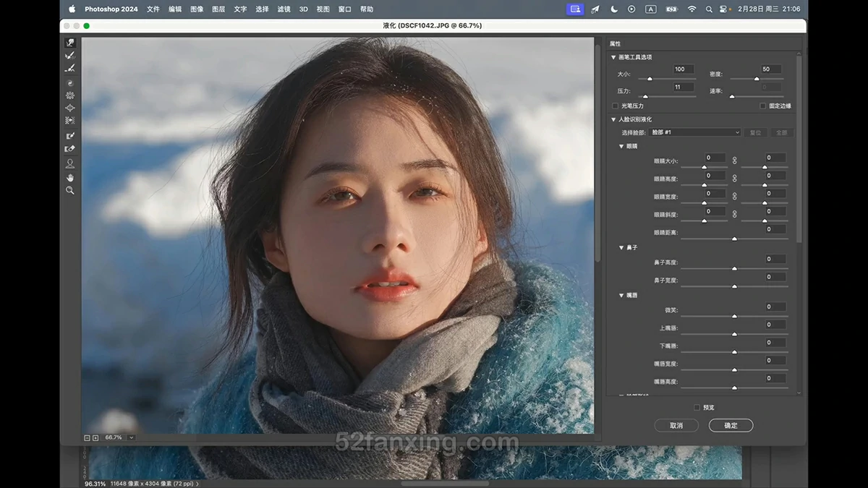
Task: Enable the 固定边缘 checkbox
Action: pyautogui.click(x=762, y=106)
